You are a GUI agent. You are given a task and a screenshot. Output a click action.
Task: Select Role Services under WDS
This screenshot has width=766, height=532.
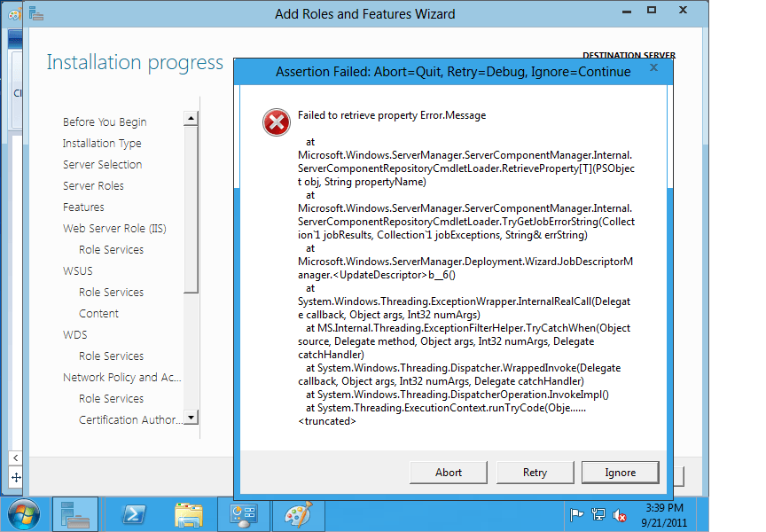point(112,356)
